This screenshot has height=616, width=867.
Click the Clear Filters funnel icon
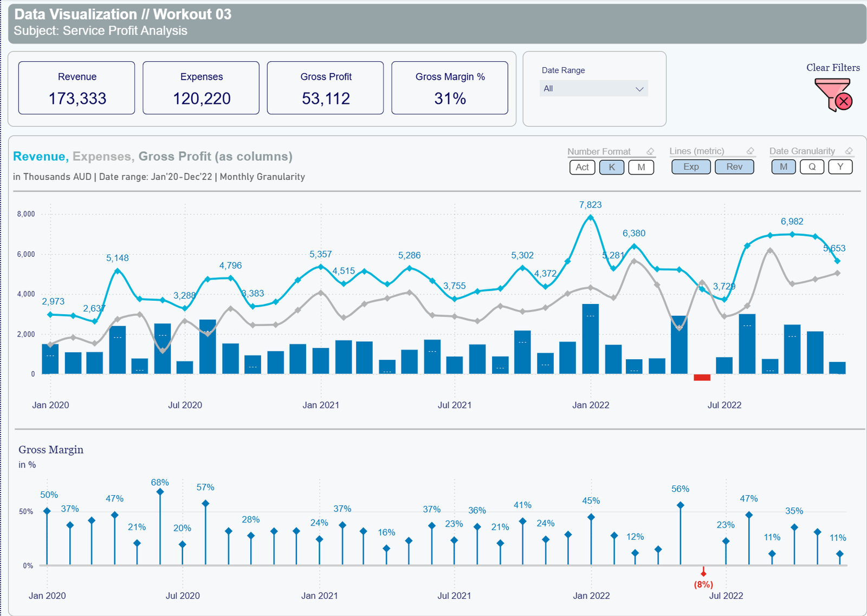pos(833,95)
